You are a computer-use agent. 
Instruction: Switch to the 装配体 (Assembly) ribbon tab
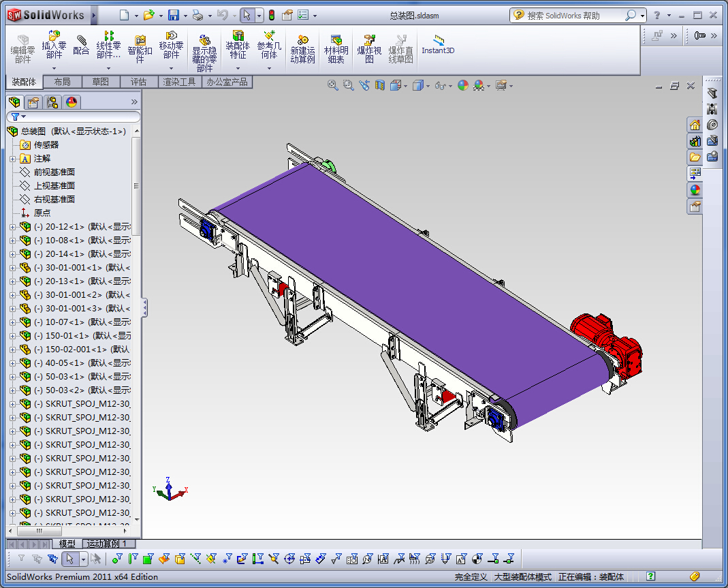(x=24, y=82)
